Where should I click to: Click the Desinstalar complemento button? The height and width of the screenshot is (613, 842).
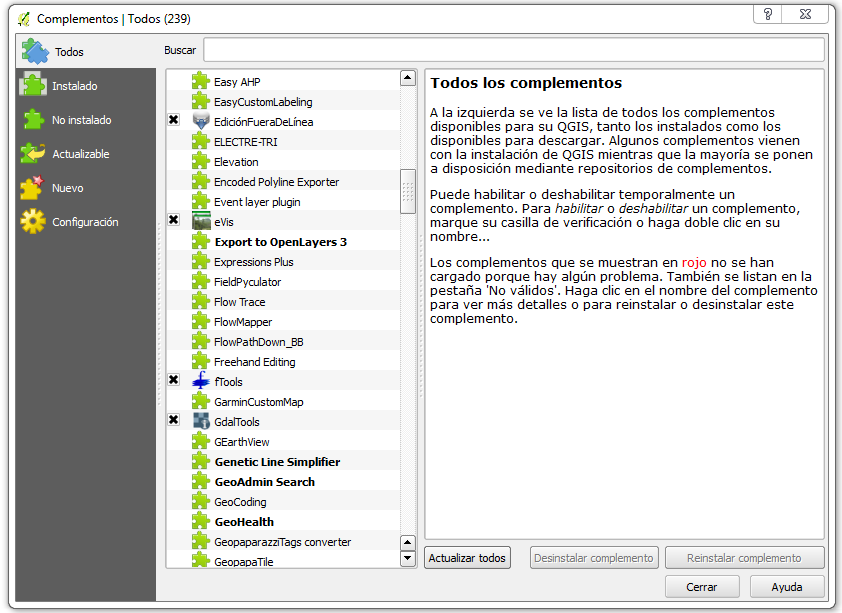pos(594,558)
